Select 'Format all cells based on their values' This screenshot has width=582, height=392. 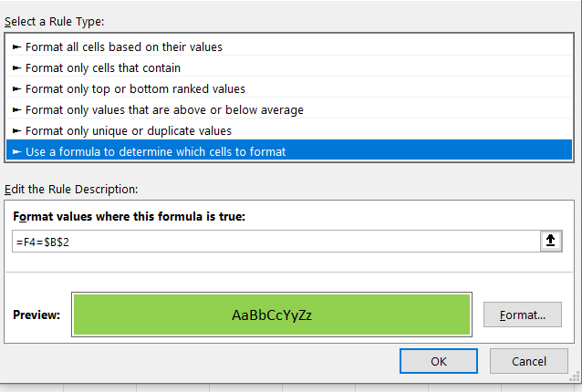(124, 46)
